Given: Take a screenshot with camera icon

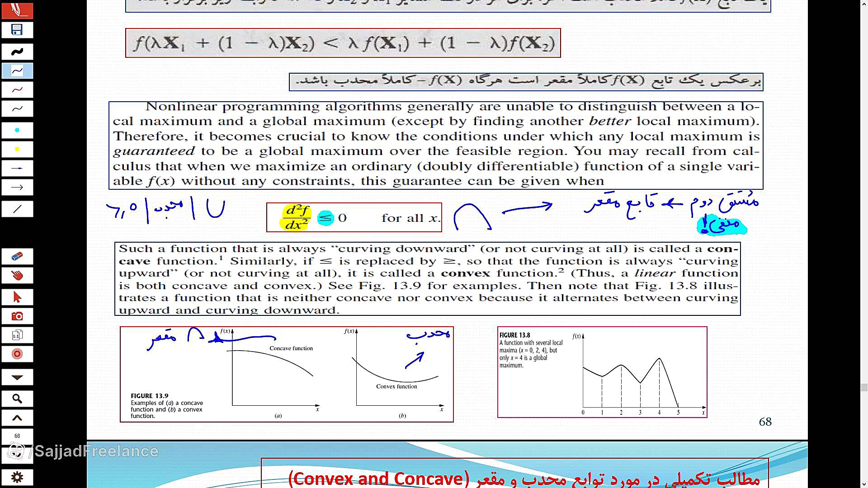Looking at the screenshot, I should click(x=17, y=316).
